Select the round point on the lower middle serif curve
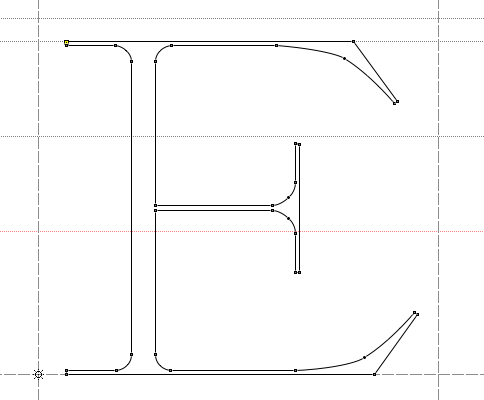 tap(288, 219)
